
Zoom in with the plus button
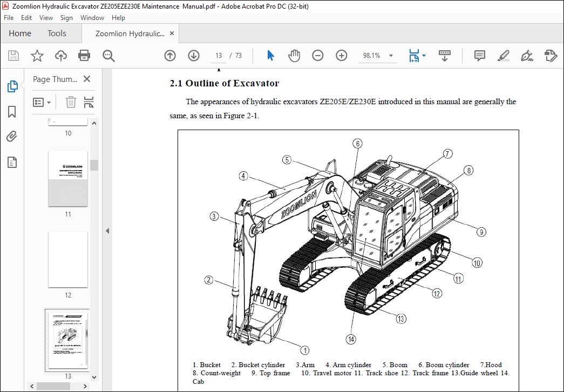pos(341,56)
